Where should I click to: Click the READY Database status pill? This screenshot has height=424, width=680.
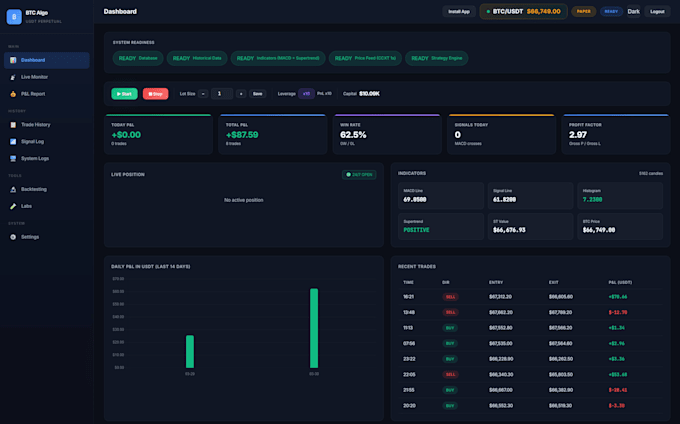click(138, 58)
